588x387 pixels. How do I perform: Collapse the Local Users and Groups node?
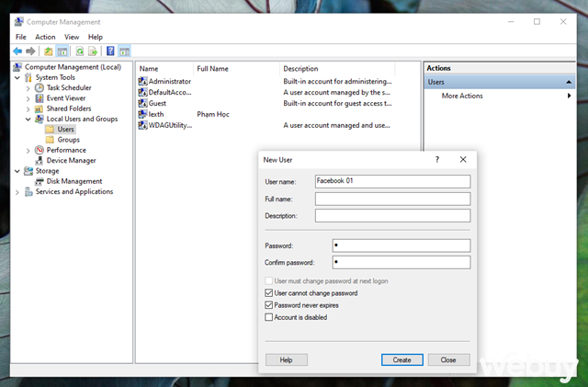(28, 119)
